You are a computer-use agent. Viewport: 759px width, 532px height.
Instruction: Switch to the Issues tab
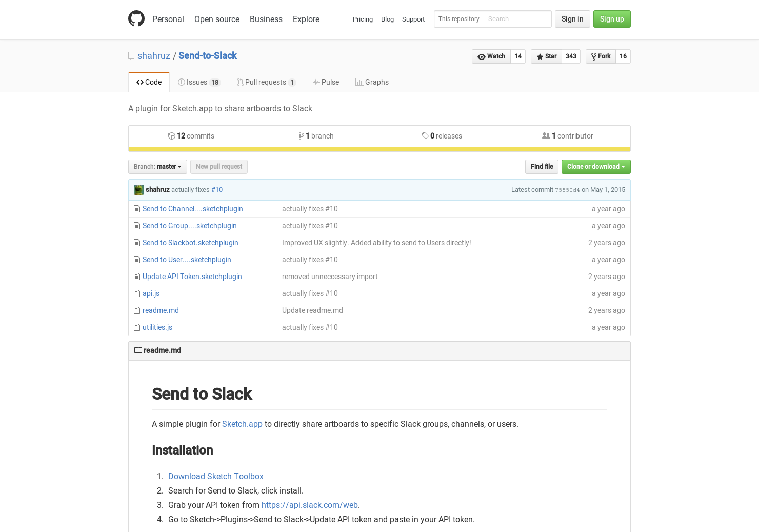(x=199, y=82)
